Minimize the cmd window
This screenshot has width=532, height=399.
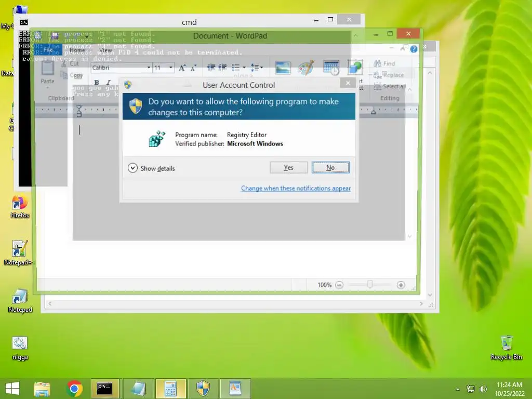click(316, 20)
